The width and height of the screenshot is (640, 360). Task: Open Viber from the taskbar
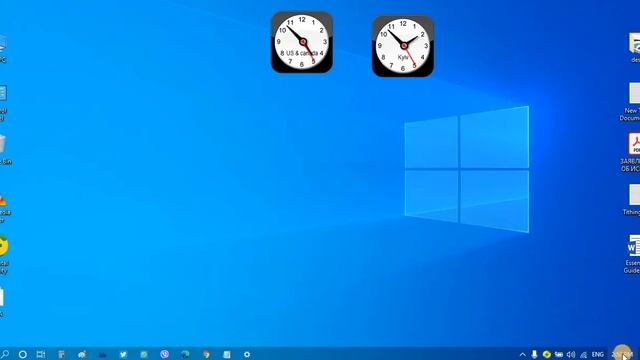[164, 354]
